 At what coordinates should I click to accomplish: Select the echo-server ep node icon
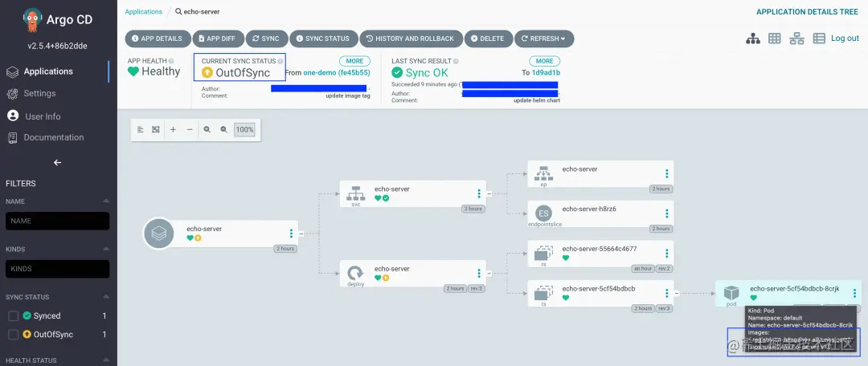(543, 173)
